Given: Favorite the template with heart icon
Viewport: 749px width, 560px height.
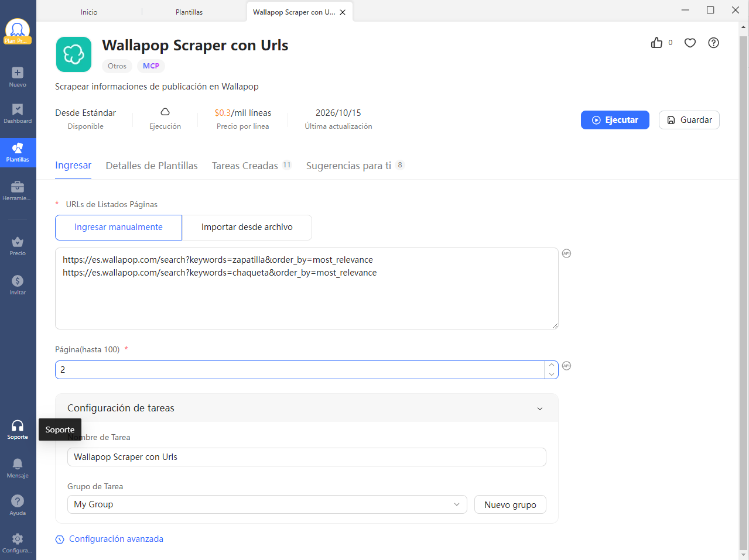Looking at the screenshot, I should (690, 43).
